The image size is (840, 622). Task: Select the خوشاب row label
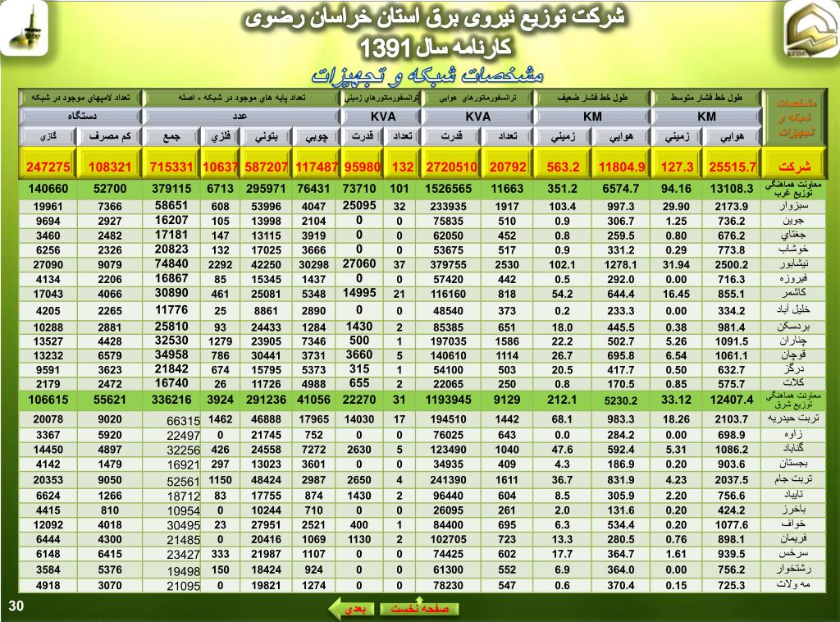pyautogui.click(x=793, y=249)
